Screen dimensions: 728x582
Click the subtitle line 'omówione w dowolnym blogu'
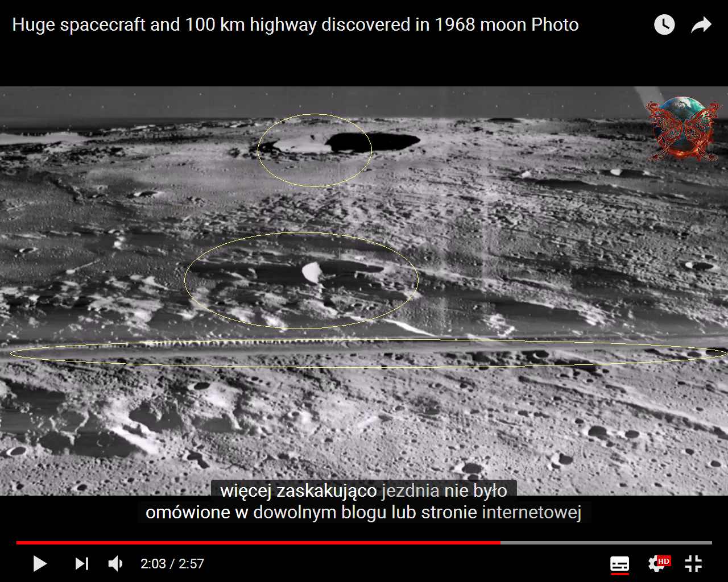pyautogui.click(x=363, y=513)
